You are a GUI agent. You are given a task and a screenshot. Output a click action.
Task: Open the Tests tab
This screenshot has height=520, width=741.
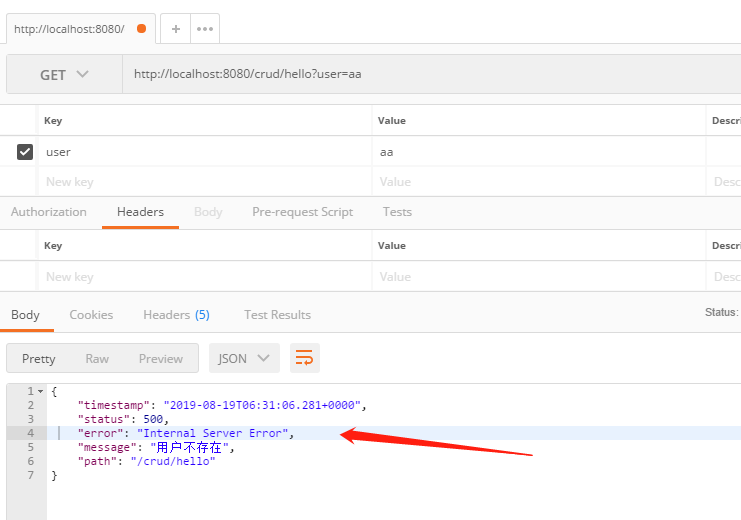pyautogui.click(x=397, y=212)
